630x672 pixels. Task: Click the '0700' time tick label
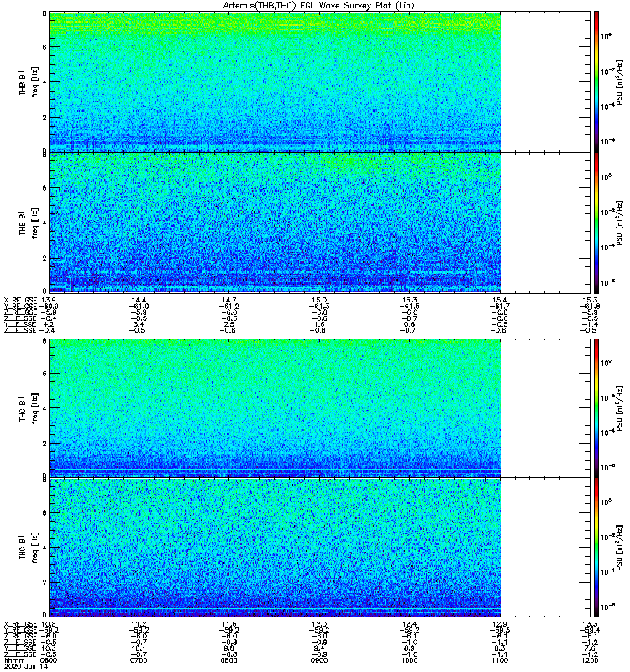(139, 660)
